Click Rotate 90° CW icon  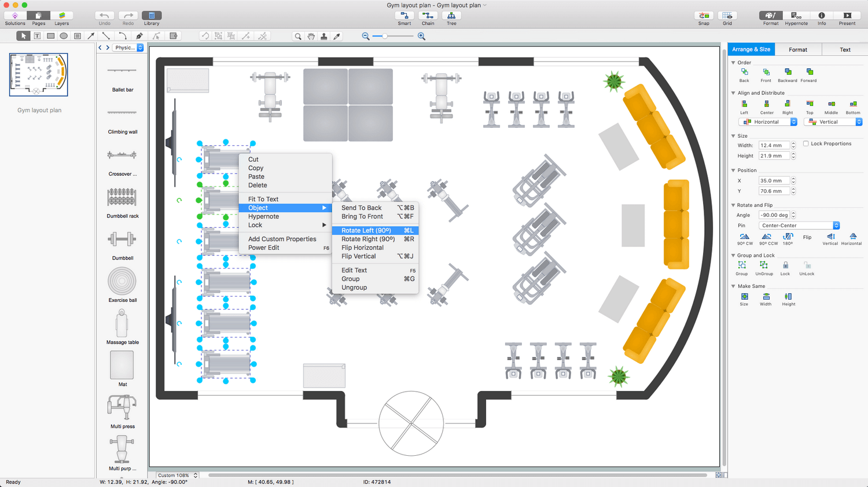point(744,237)
